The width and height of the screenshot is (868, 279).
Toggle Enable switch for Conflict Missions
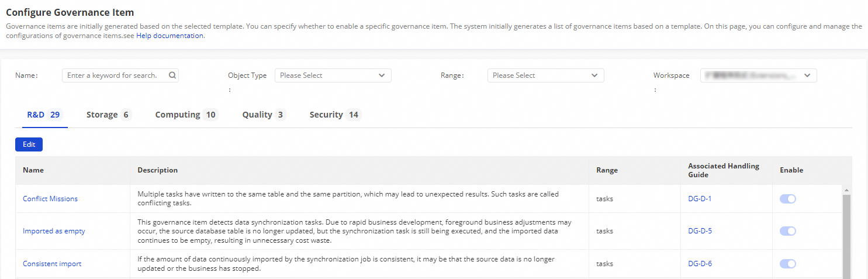click(788, 199)
